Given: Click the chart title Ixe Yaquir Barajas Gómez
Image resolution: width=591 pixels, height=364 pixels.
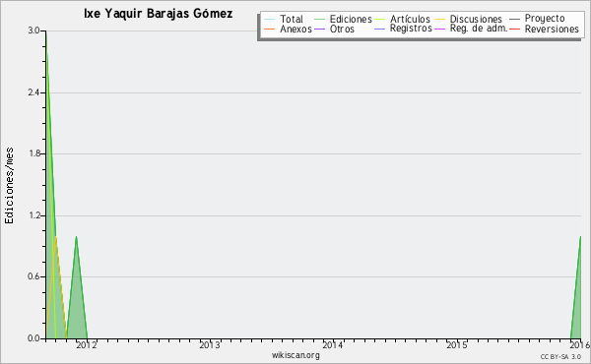Looking at the screenshot, I should [159, 14].
